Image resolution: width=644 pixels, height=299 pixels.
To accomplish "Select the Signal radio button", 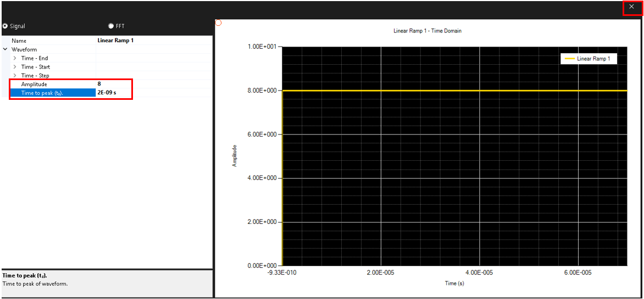I will pos(5,26).
